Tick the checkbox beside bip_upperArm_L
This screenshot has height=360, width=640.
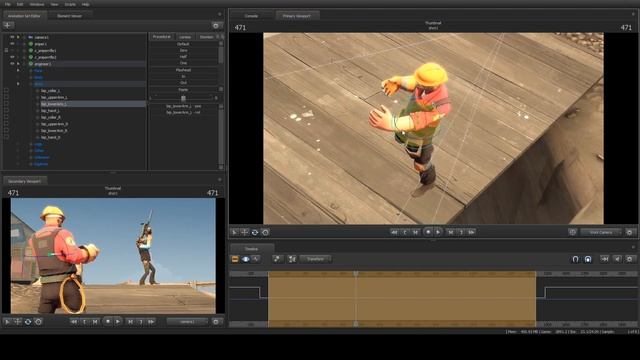click(6, 98)
